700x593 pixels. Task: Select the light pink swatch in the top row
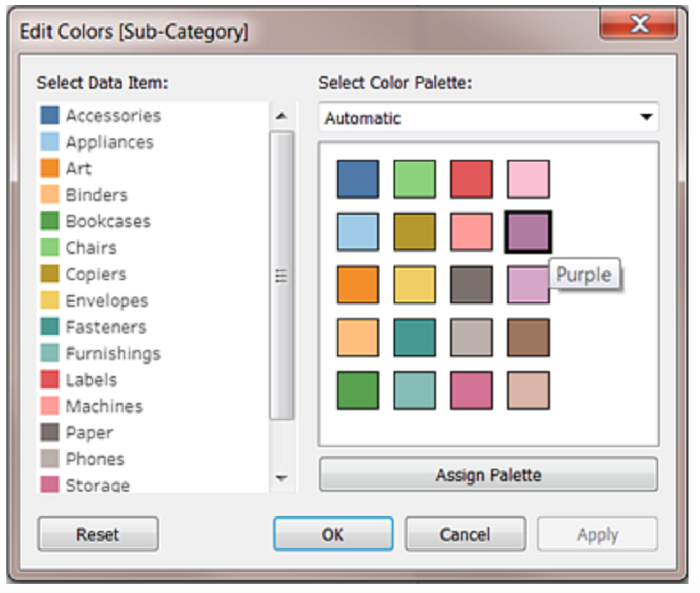[528, 179]
